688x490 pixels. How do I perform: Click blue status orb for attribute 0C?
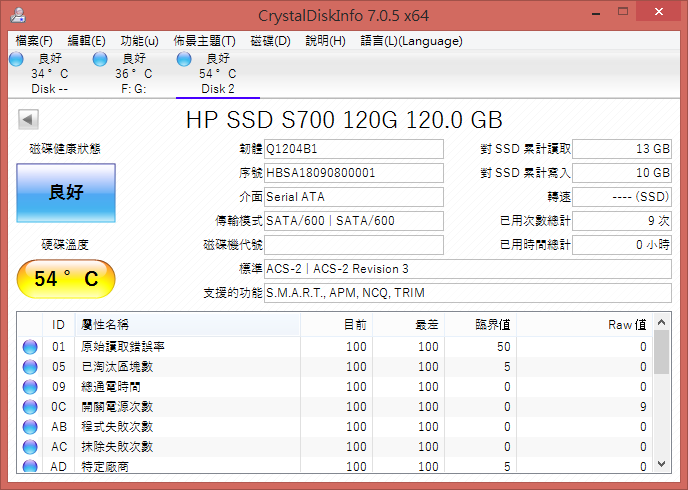30,407
